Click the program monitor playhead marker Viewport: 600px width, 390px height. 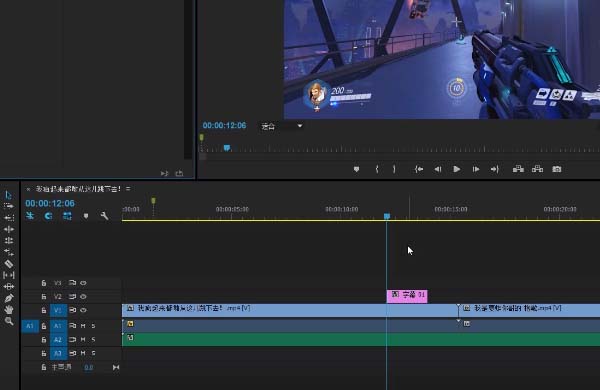point(227,148)
